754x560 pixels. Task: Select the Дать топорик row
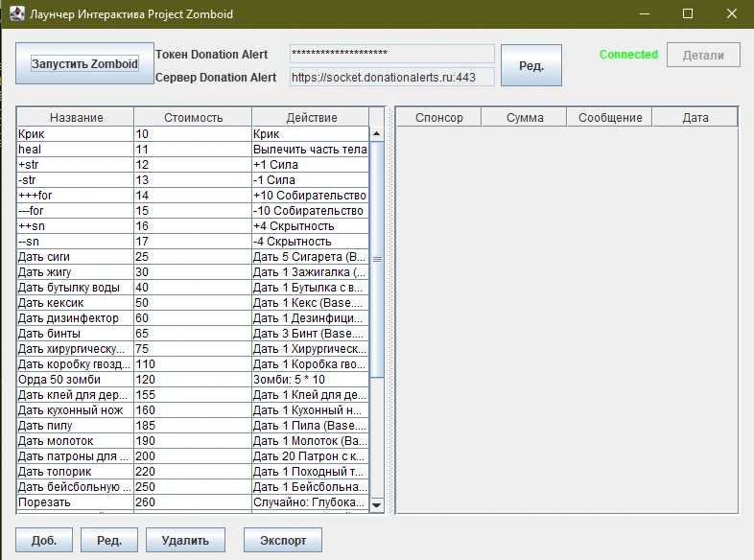pos(75,471)
